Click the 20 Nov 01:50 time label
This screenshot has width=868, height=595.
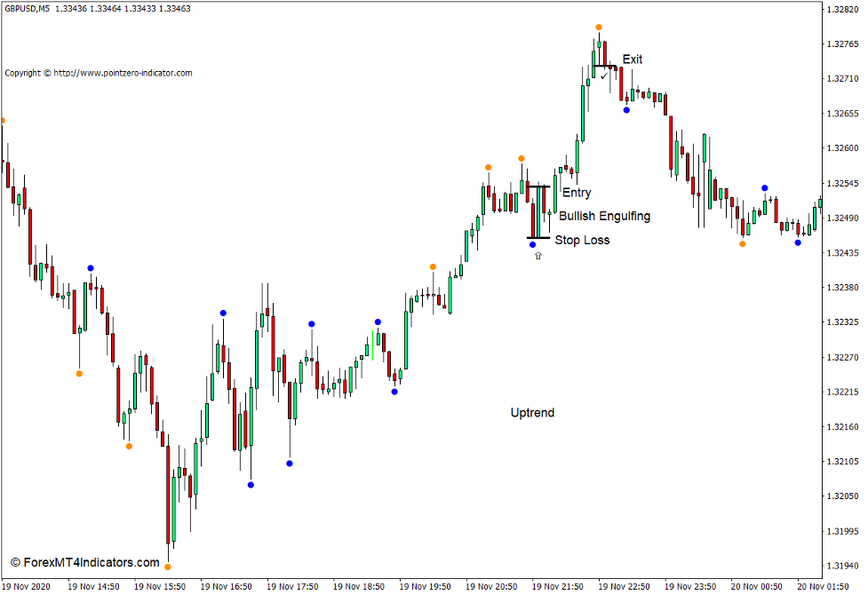click(x=824, y=587)
